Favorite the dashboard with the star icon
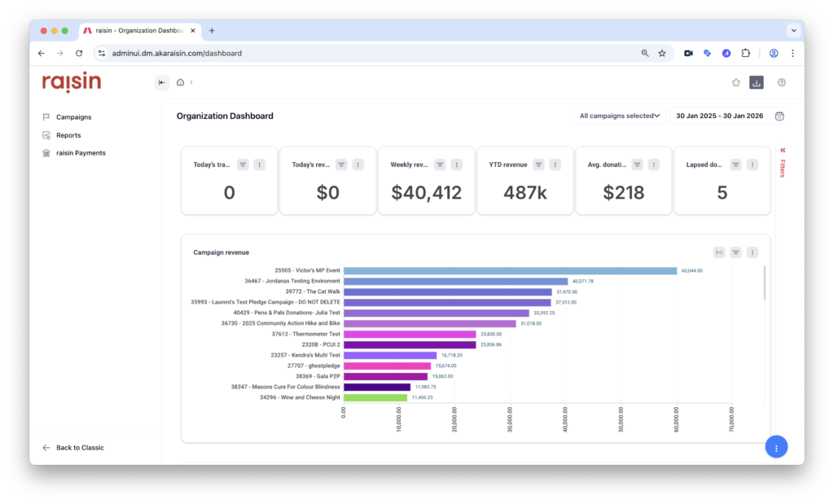The height and width of the screenshot is (504, 834). point(735,82)
